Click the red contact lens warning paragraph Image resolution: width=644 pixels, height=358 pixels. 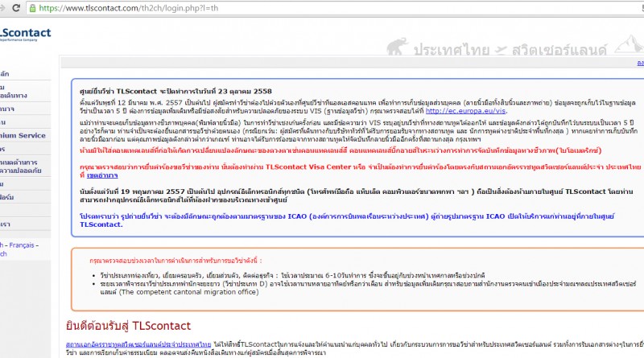341,150
